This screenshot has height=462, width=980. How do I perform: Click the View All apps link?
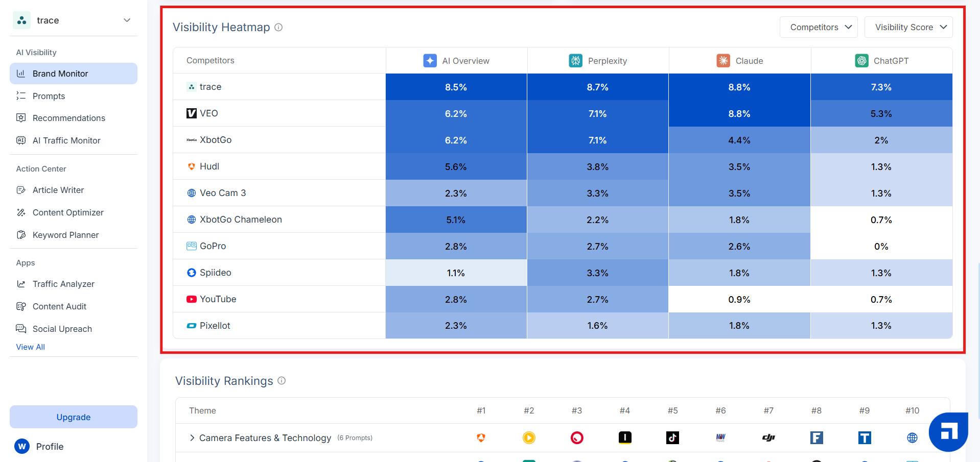pyautogui.click(x=31, y=347)
